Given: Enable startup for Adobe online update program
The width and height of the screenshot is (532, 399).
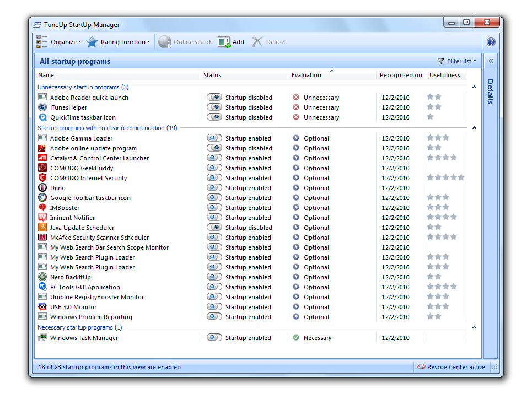Looking at the screenshot, I should [214, 148].
